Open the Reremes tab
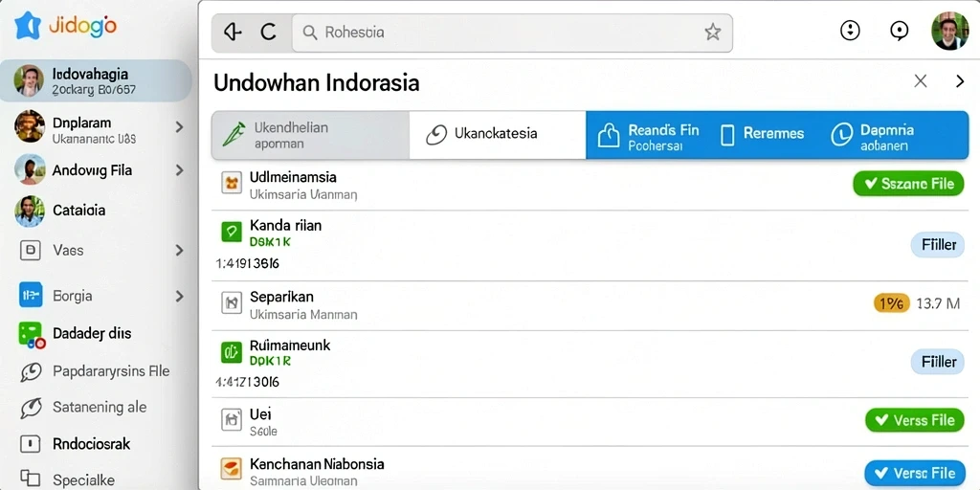This screenshot has height=490, width=980. point(763,134)
